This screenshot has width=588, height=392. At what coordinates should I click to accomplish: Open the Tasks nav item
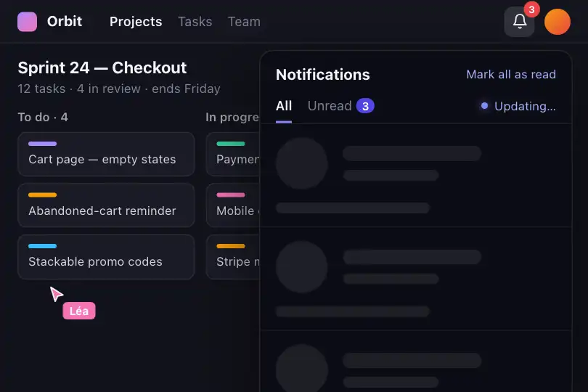pos(195,22)
